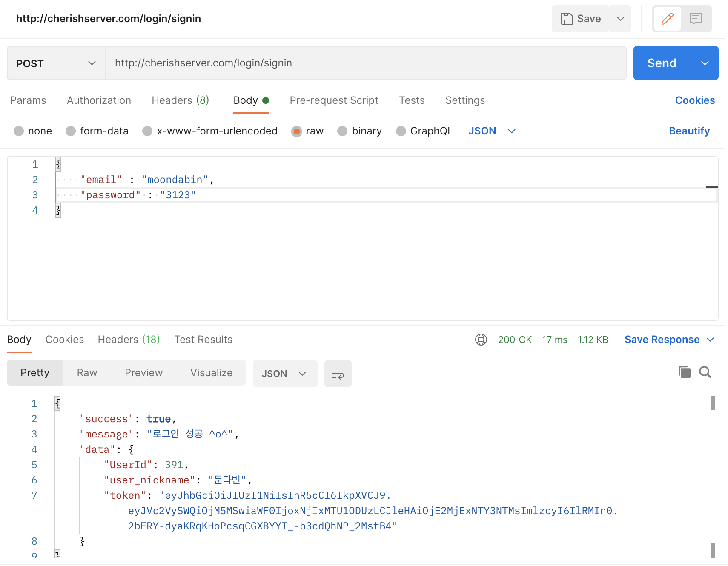Click the Beautify link
Image resolution: width=728 pixels, height=566 pixels.
[x=689, y=131]
